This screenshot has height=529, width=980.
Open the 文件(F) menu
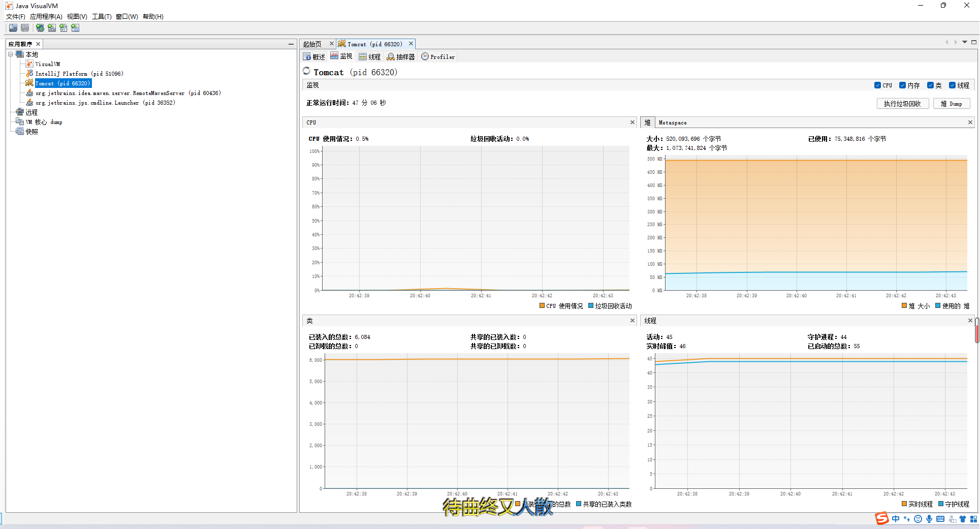(16, 17)
